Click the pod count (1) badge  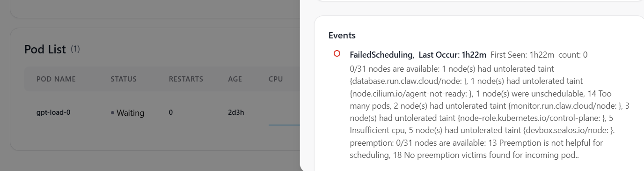(75, 49)
